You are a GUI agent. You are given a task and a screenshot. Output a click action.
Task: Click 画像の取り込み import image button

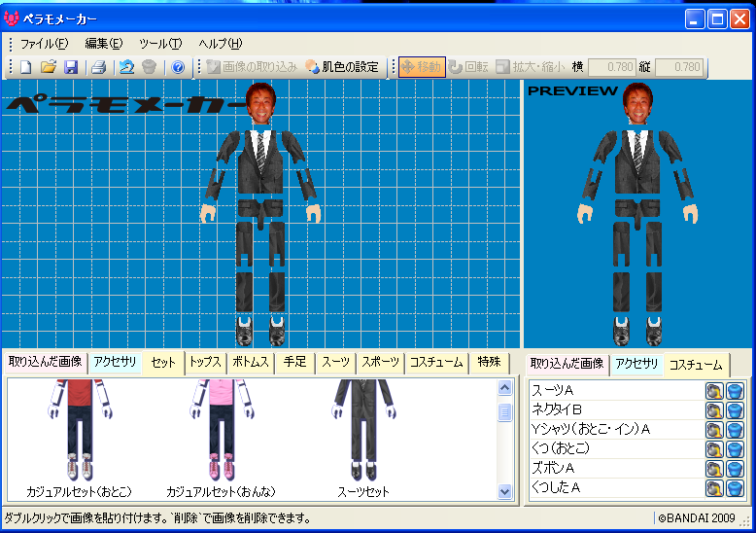pyautogui.click(x=252, y=66)
